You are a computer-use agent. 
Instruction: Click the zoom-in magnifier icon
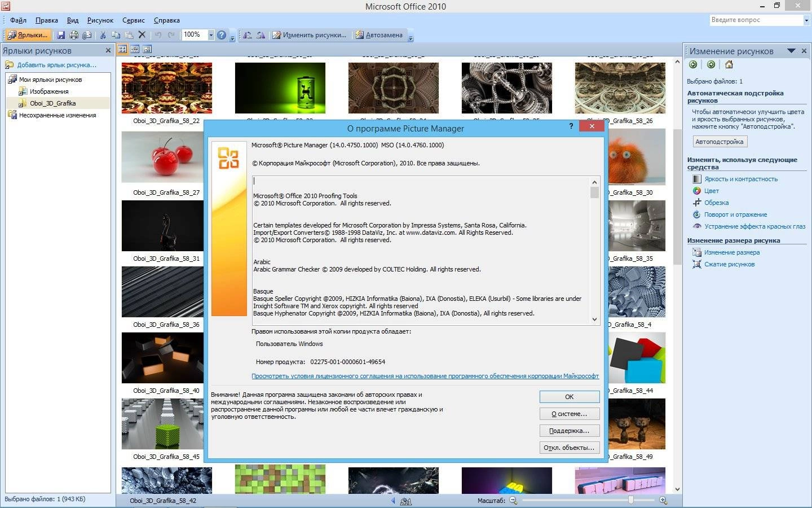click(x=663, y=500)
